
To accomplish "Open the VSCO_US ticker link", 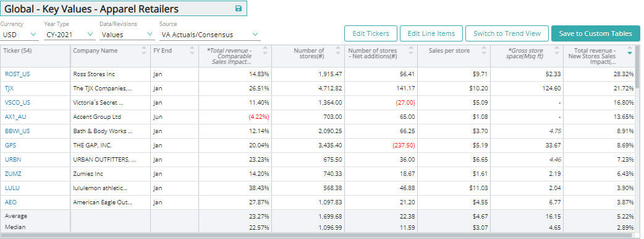I will (18, 102).
